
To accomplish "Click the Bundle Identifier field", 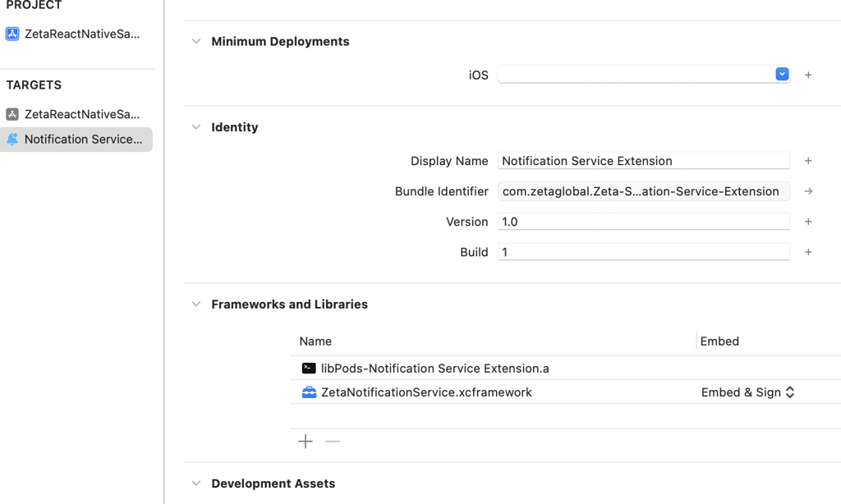I will 644,191.
